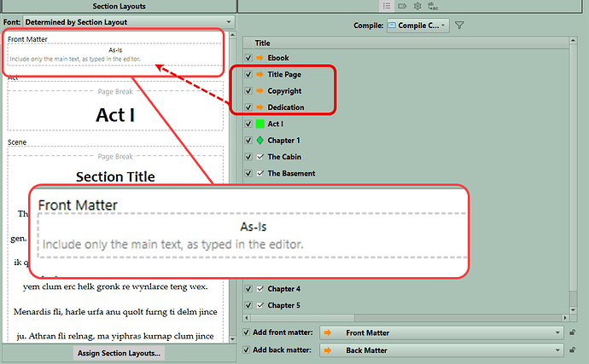Click the lock icon beside Front Matter
This screenshot has width=589, height=364.
[572, 332]
